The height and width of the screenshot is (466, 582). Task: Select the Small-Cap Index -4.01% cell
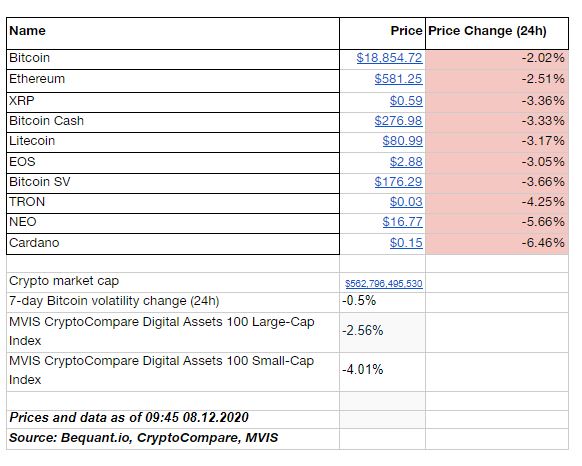click(x=382, y=372)
